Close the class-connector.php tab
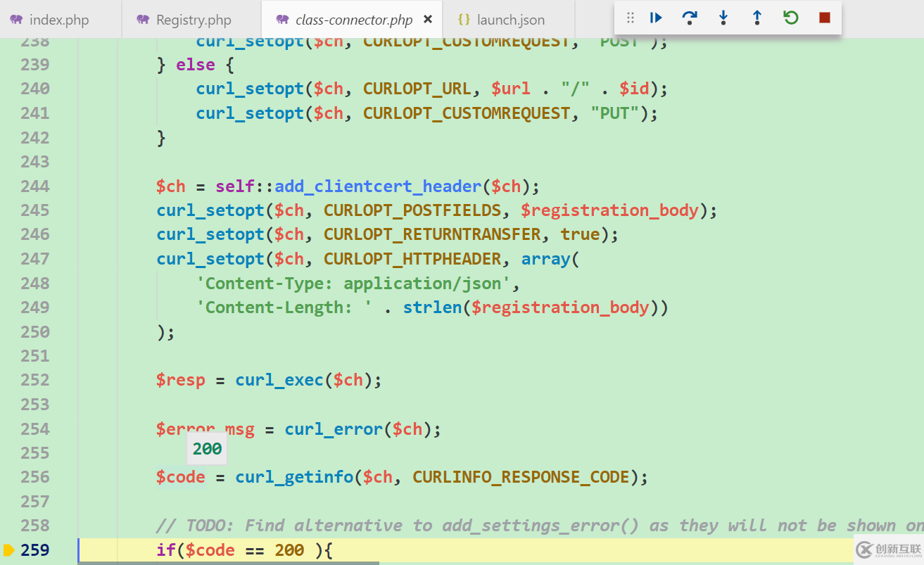The height and width of the screenshot is (565, 924). coord(427,20)
